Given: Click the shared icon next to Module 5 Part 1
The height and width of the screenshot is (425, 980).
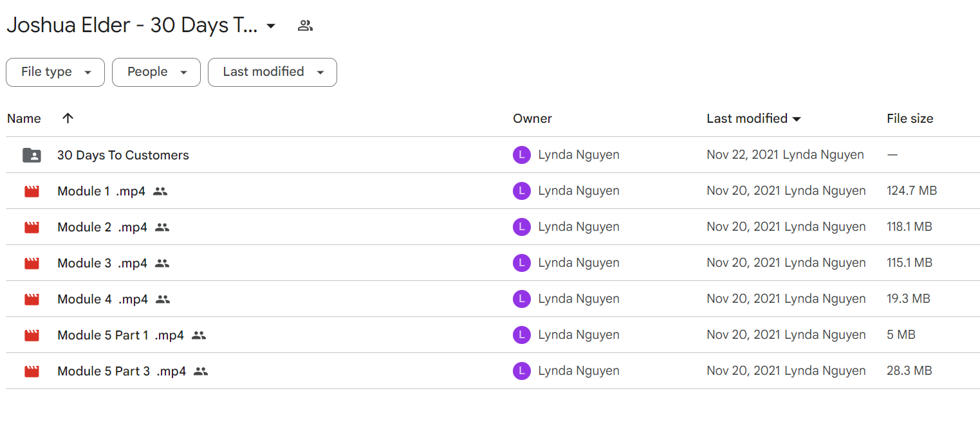Looking at the screenshot, I should click(199, 335).
